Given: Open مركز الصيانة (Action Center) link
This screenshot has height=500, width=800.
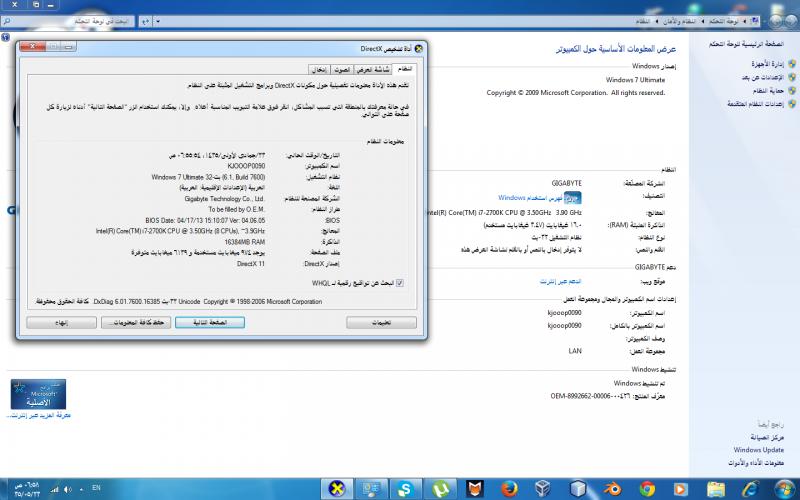Looking at the screenshot, I should click(x=767, y=437).
